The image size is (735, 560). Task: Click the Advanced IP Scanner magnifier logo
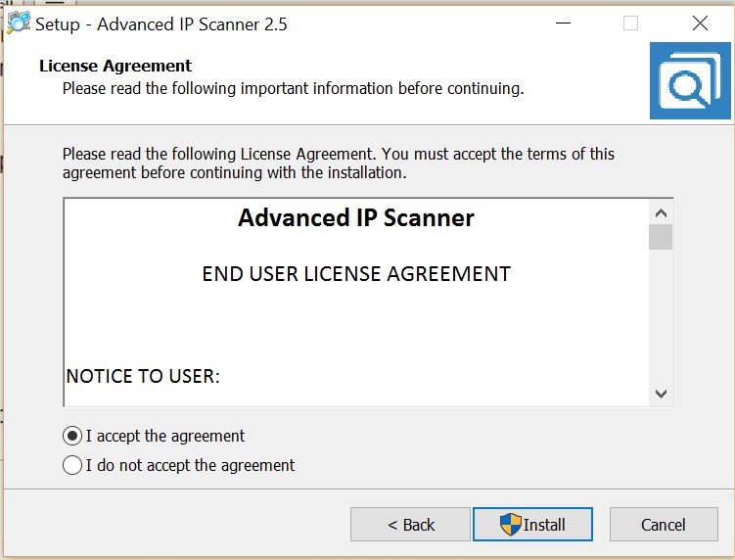pos(689,85)
